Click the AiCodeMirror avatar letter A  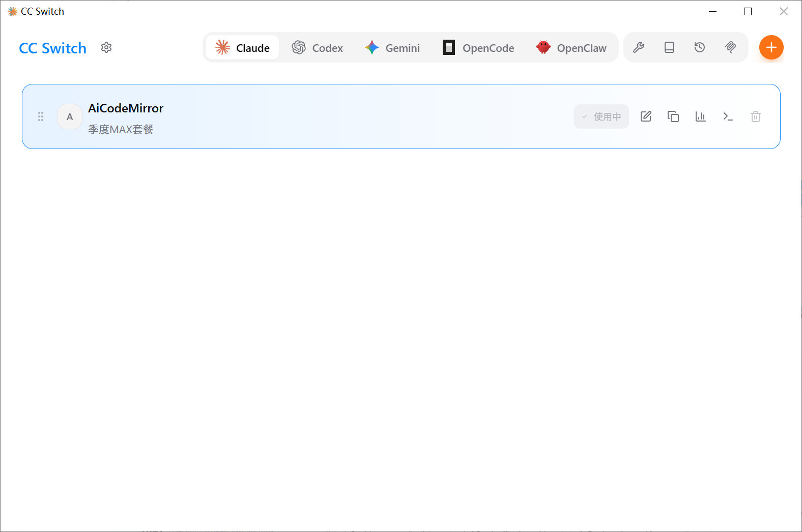click(x=70, y=116)
